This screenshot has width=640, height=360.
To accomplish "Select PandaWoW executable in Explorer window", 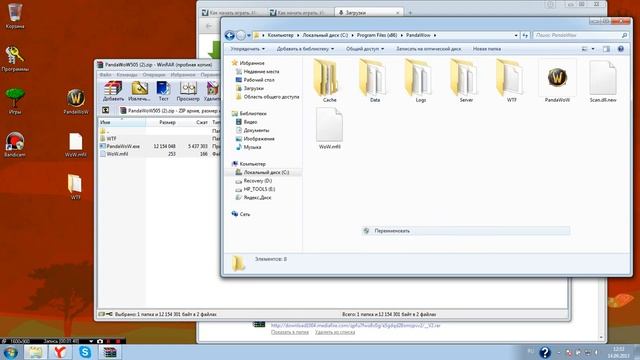I will tap(557, 81).
